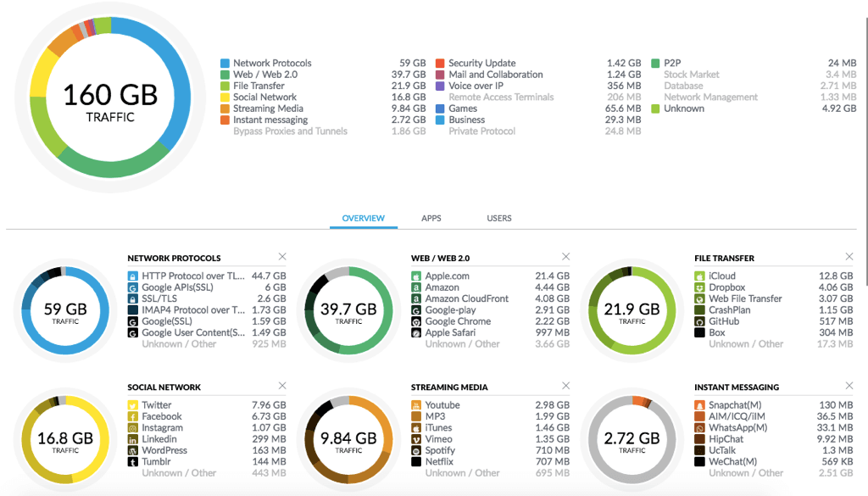Select Games category in the legend

(x=463, y=109)
